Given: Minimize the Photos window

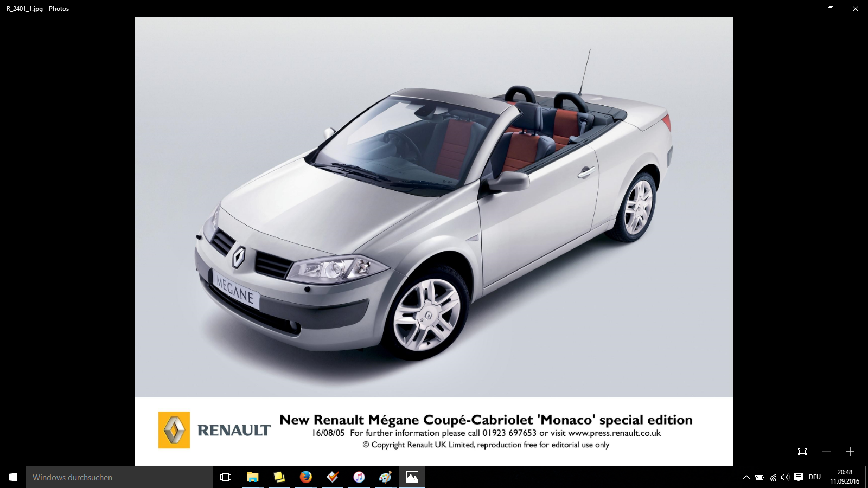Looking at the screenshot, I should coord(806,9).
